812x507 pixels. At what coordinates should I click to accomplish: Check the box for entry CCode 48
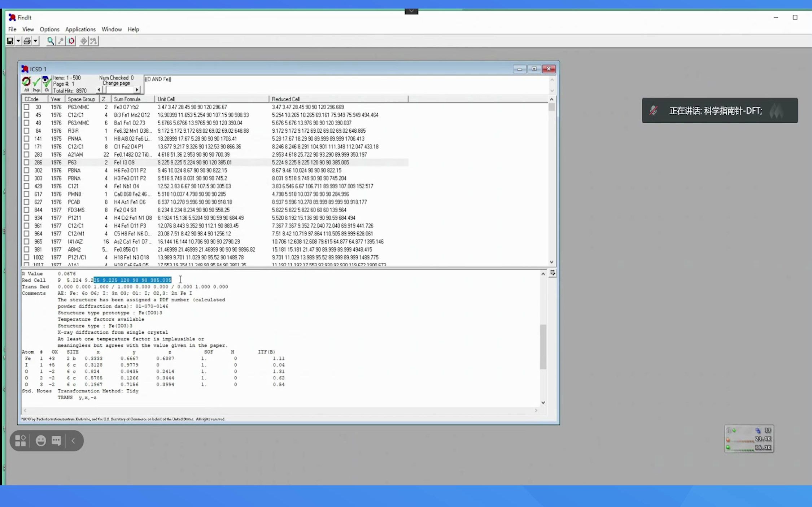point(26,123)
